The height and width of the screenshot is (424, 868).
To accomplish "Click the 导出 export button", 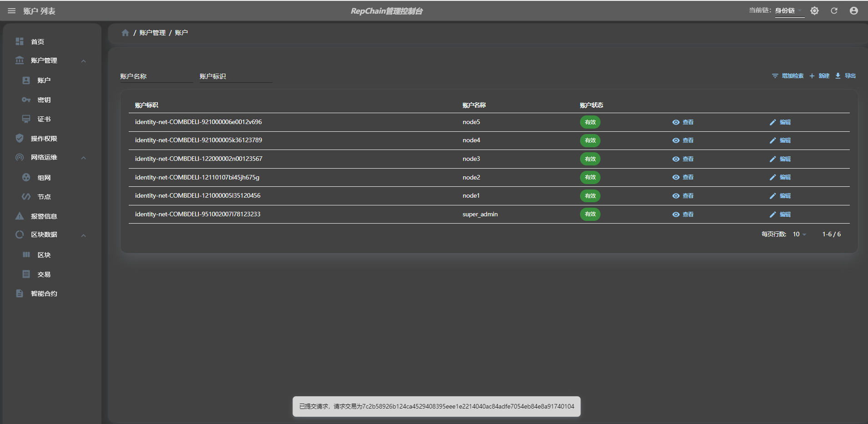I will (x=846, y=76).
